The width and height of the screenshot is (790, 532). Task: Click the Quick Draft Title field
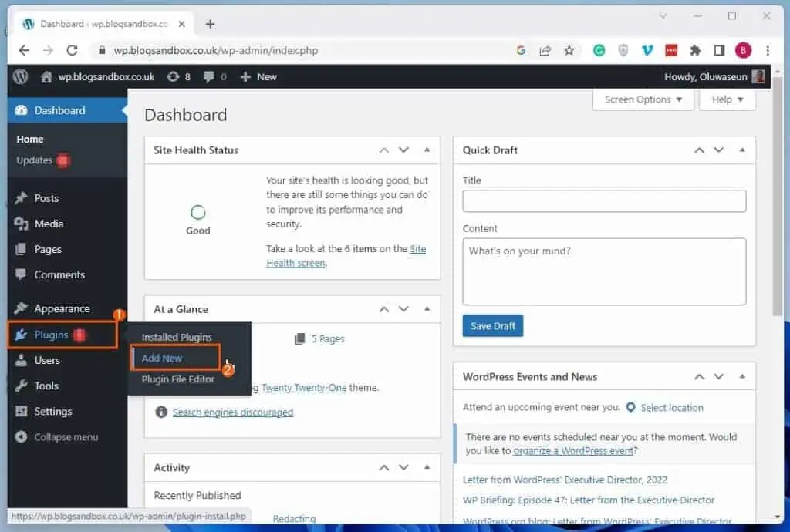pos(603,200)
